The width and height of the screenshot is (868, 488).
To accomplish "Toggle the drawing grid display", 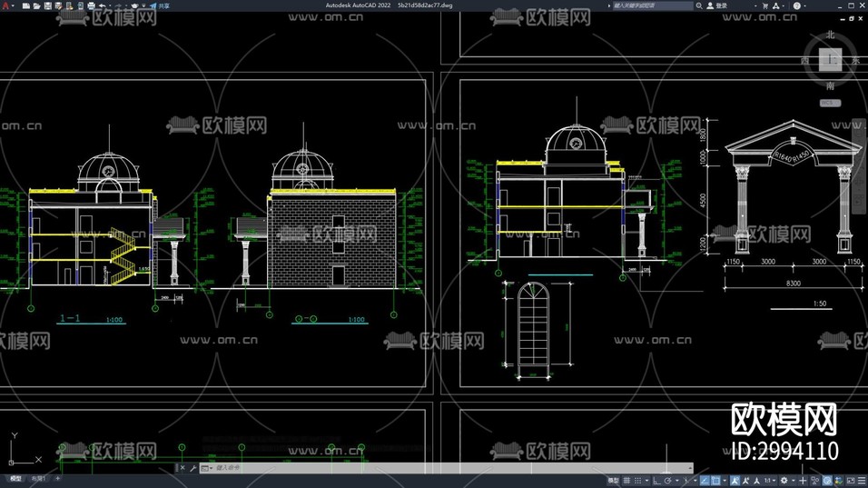I will [x=626, y=481].
